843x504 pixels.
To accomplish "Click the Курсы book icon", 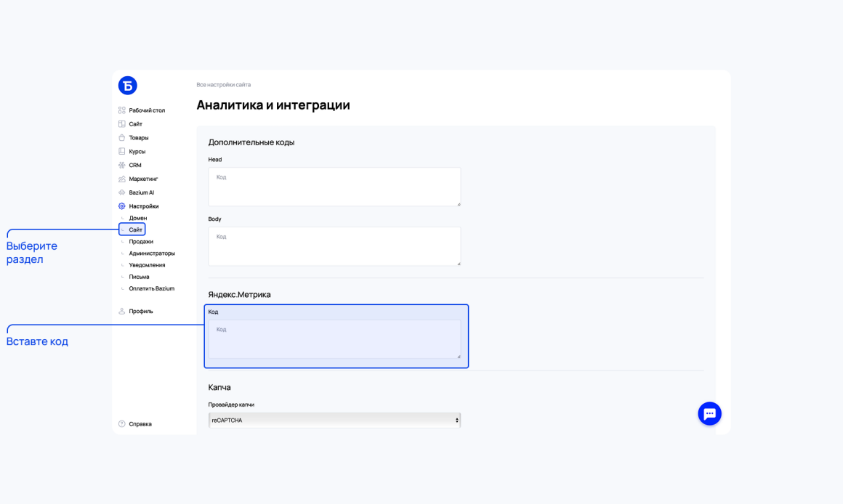I will click(x=122, y=152).
